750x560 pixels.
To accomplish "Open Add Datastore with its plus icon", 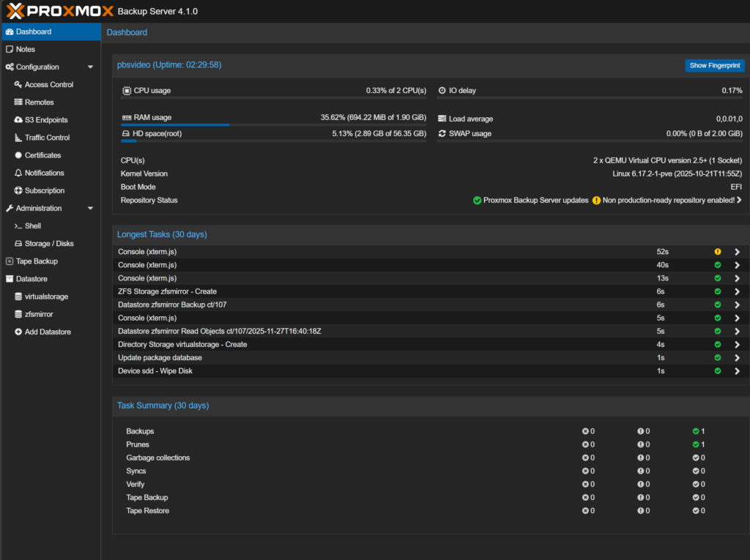I will [17, 332].
